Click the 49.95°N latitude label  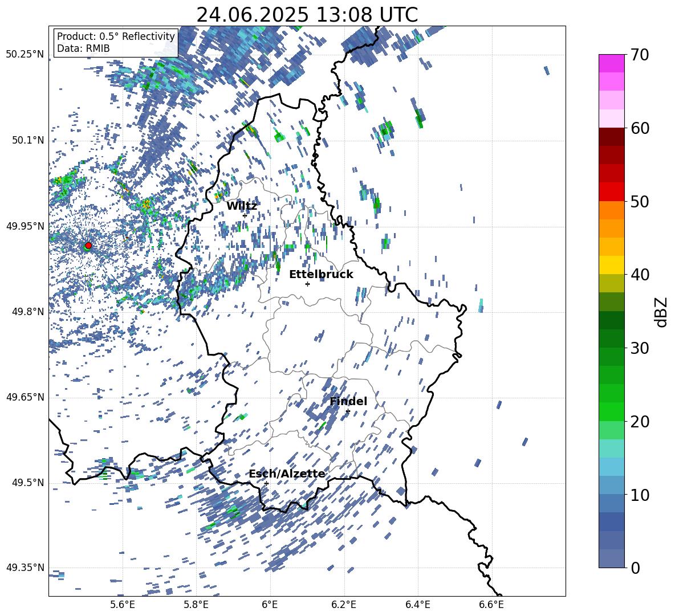pos(25,226)
